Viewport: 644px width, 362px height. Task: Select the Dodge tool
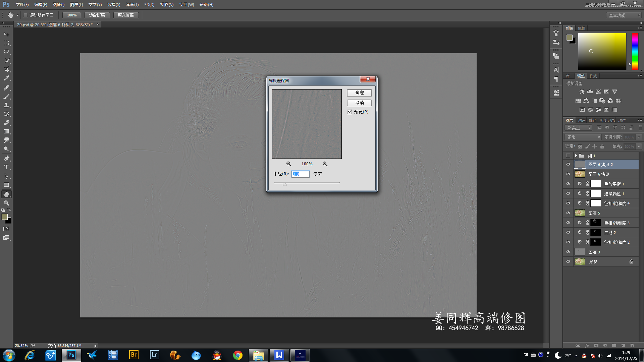pos(6,149)
